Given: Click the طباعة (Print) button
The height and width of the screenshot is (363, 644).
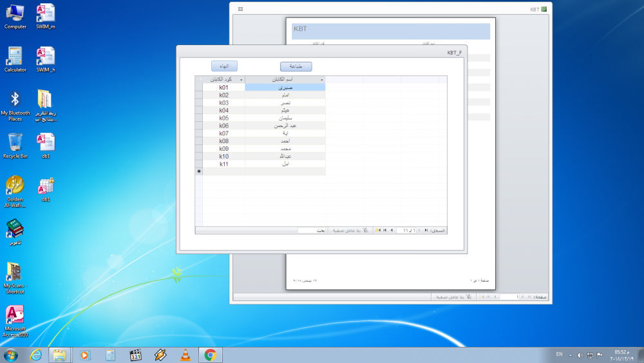Looking at the screenshot, I should (296, 66).
